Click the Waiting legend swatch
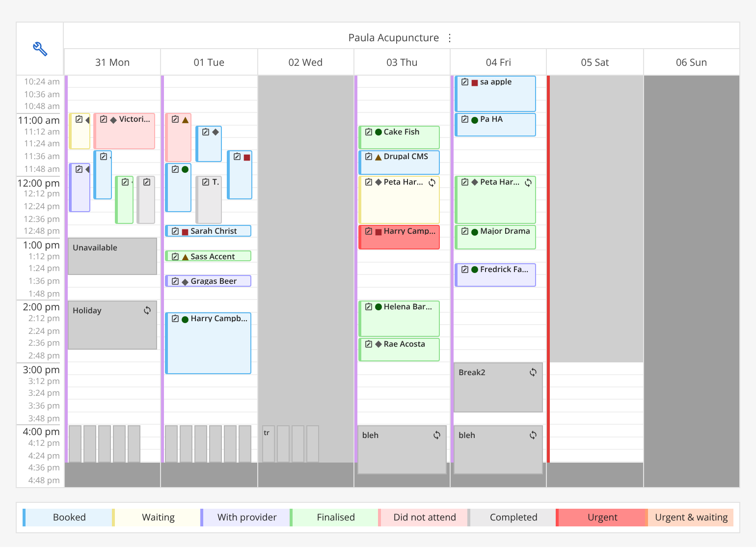 tap(156, 518)
